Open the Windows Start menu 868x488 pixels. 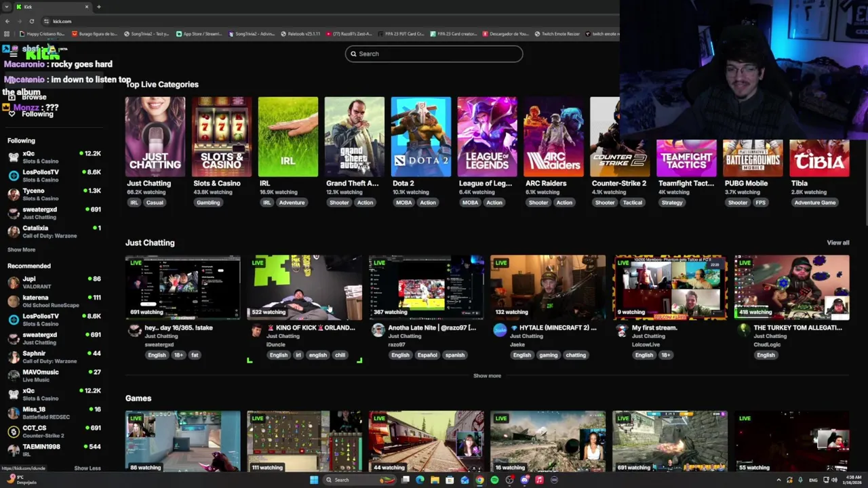tap(313, 480)
